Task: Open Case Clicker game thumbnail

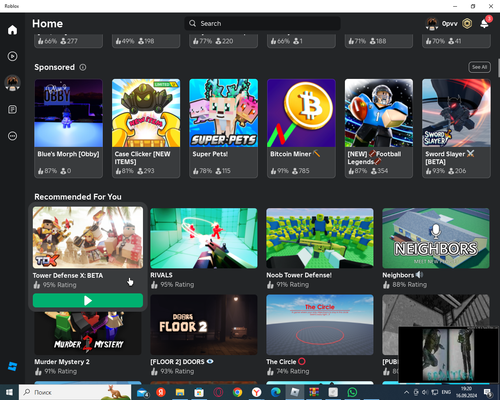Action: pyautogui.click(x=146, y=113)
